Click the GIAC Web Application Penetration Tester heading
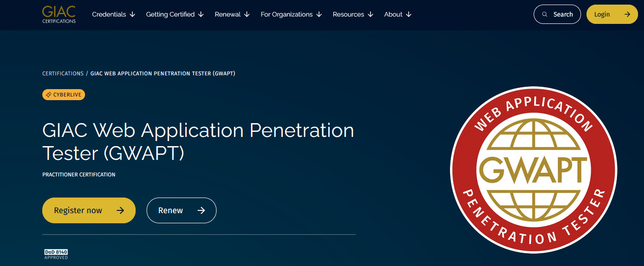 [198, 142]
